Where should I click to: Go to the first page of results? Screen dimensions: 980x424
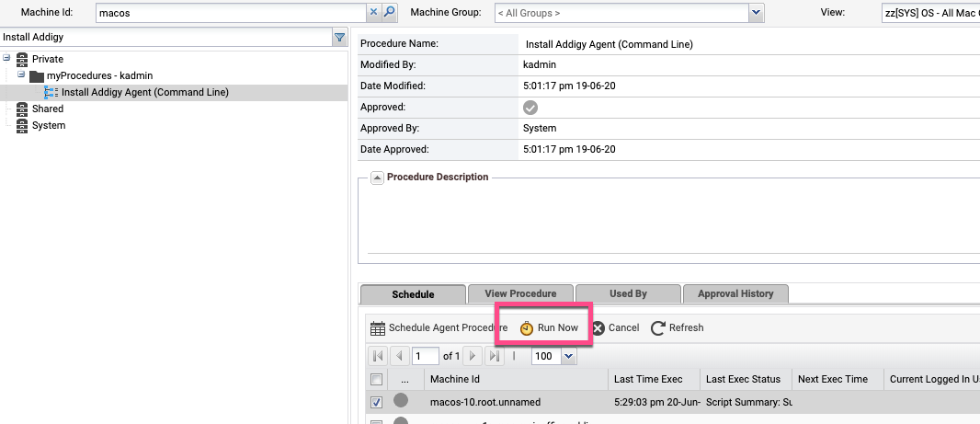click(x=377, y=356)
